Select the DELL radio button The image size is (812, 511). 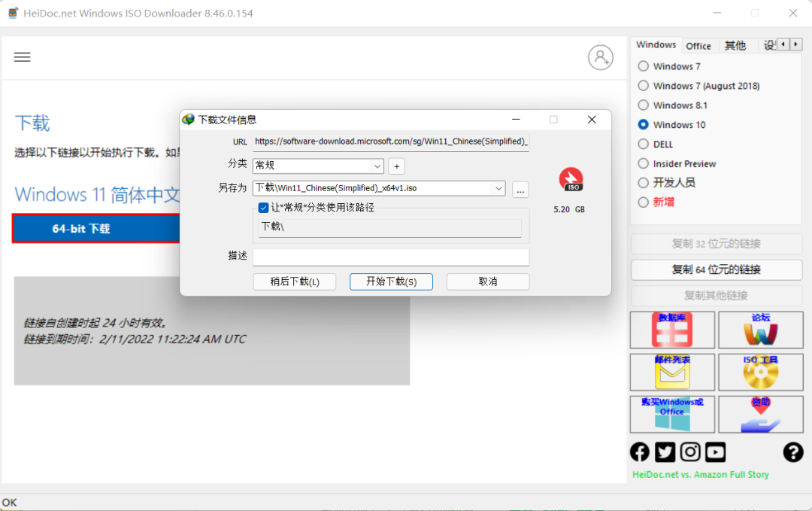pyautogui.click(x=643, y=144)
